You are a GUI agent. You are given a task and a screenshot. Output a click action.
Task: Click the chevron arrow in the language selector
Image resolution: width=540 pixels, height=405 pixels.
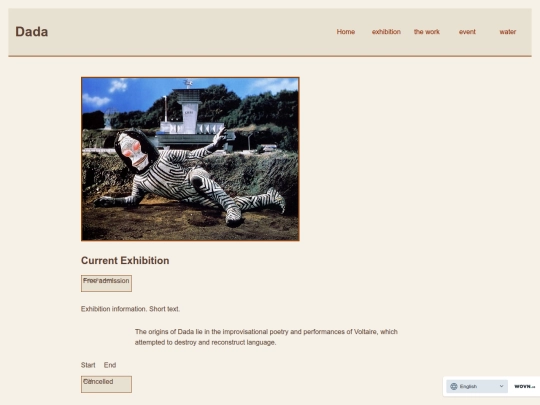[501, 386]
